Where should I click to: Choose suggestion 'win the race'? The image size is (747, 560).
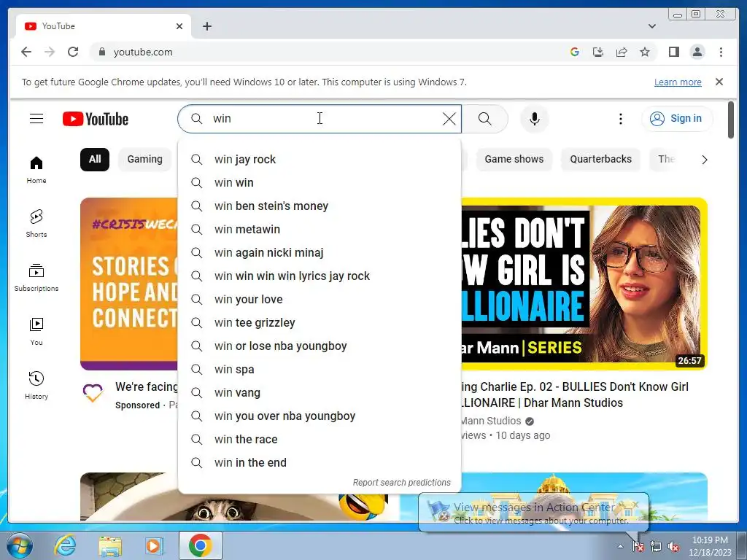point(320,440)
